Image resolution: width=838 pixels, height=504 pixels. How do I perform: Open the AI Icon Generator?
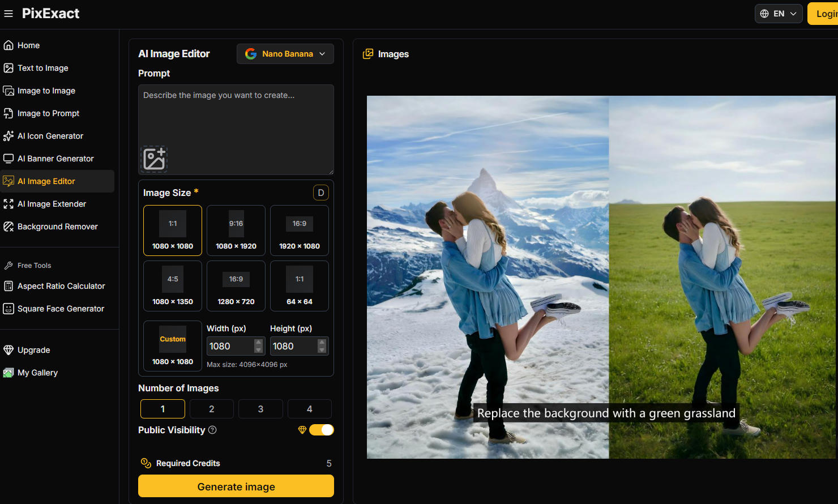pos(50,136)
